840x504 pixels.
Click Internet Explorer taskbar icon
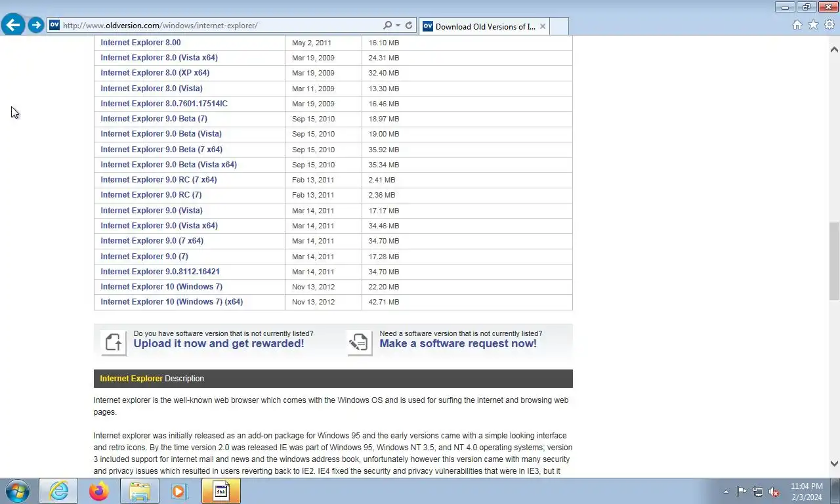click(x=58, y=491)
